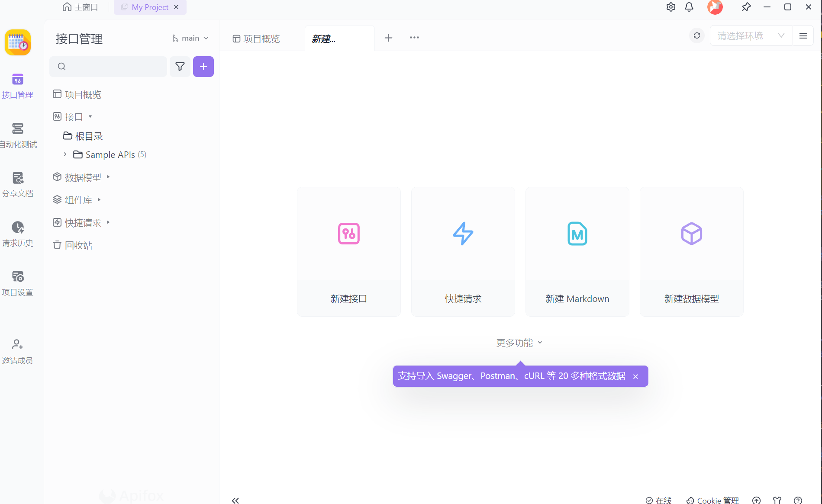Click the 新建数据模型 card
This screenshot has height=504, width=822.
pos(692,252)
